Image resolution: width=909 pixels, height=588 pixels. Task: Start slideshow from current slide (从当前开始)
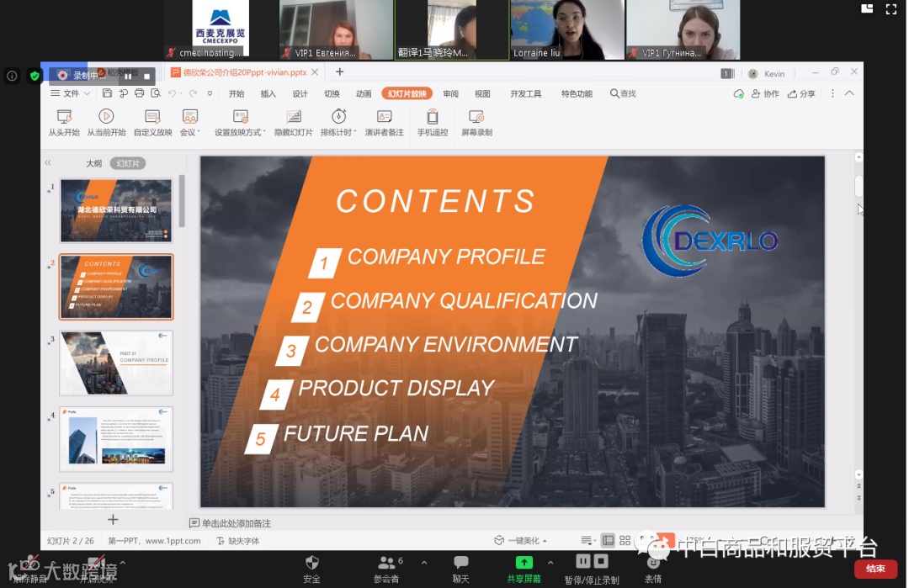(x=106, y=122)
